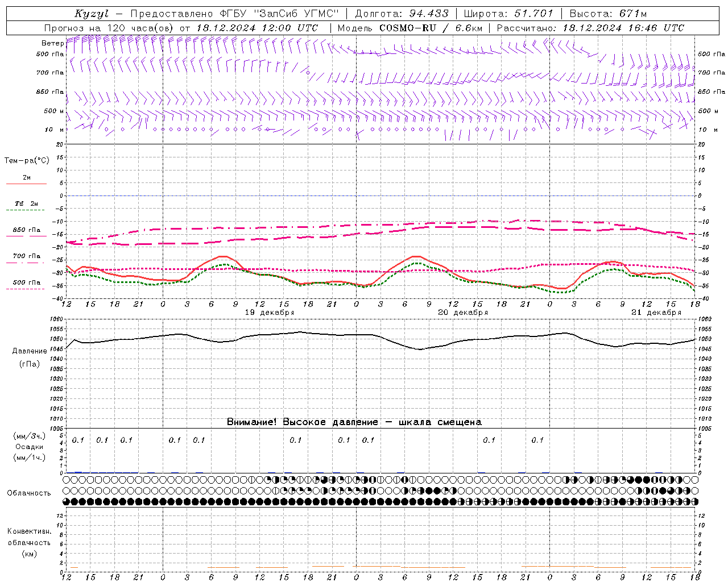Click the 20 декабря date label
Image resolution: width=728 pixels, height=582 pixels.
click(x=463, y=313)
